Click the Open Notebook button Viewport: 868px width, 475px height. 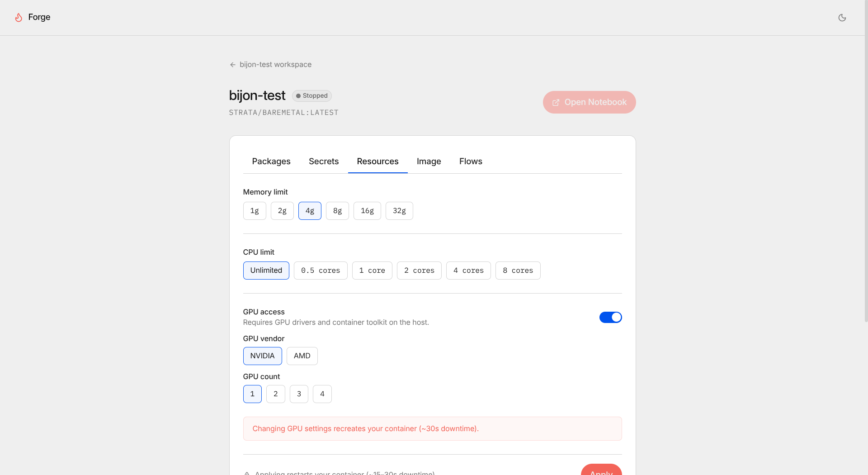point(589,102)
